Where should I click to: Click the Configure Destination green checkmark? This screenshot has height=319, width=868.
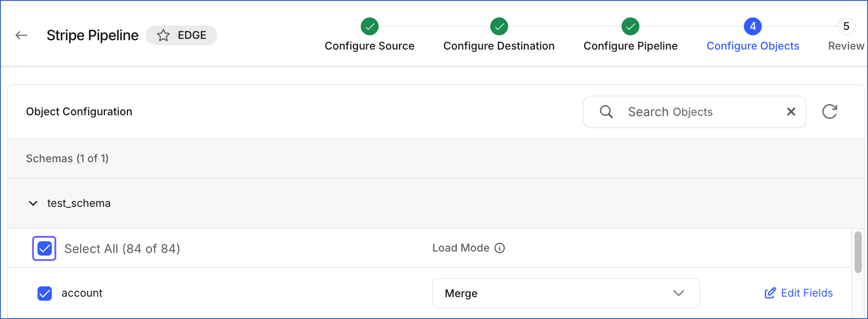(499, 26)
